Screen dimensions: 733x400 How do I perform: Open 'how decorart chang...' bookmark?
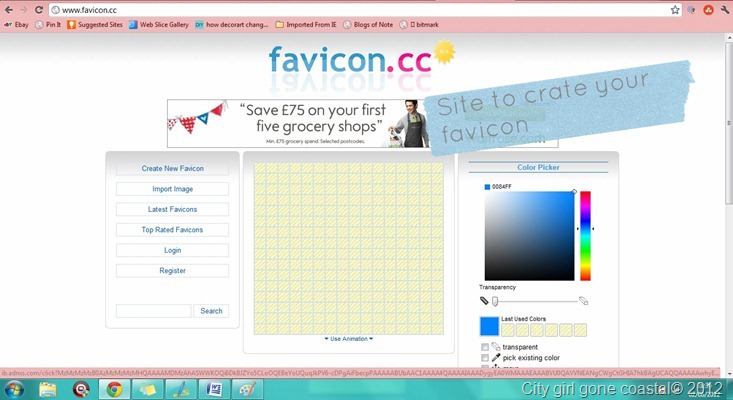click(232, 24)
